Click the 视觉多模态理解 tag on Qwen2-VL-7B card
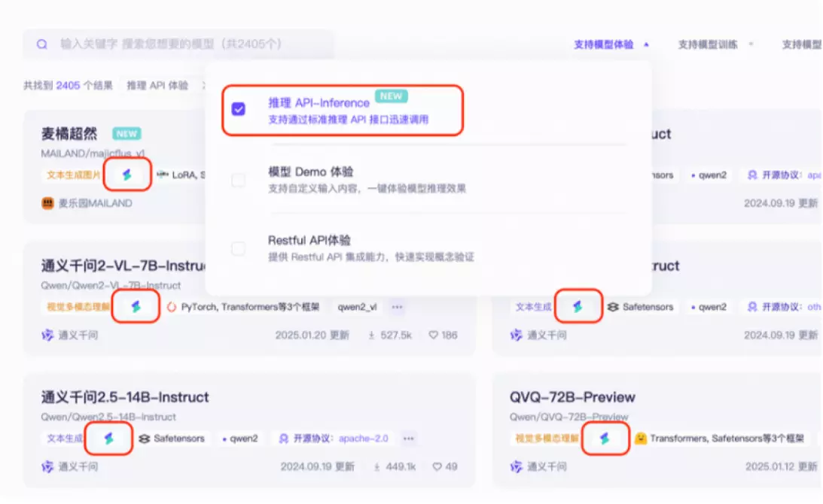 pos(77,307)
